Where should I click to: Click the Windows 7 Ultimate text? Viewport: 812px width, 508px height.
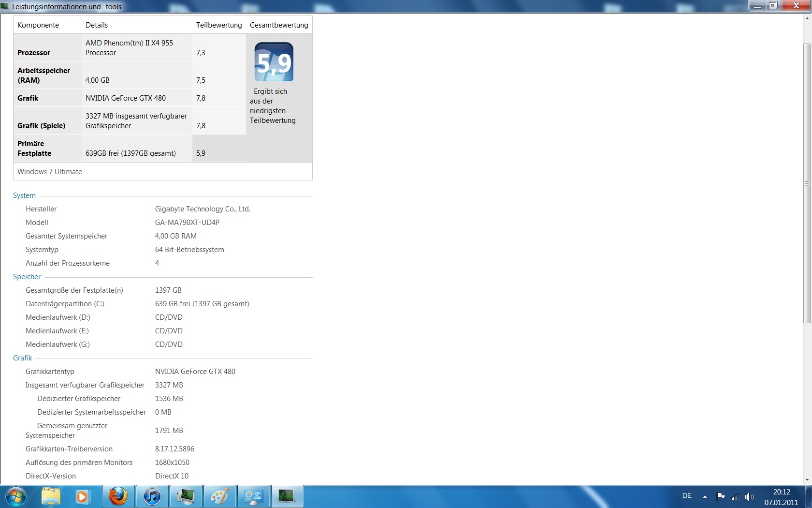pos(50,172)
